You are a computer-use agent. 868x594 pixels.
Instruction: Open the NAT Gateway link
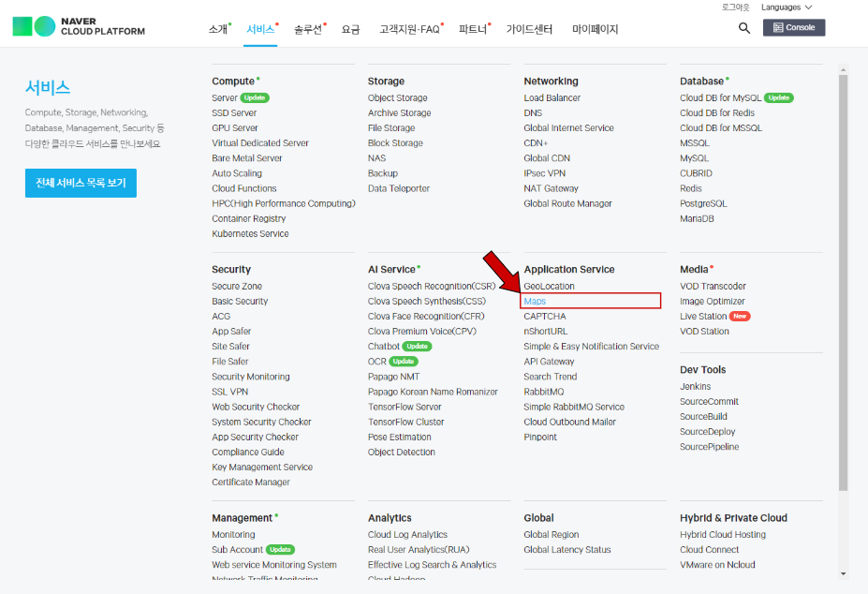[551, 188]
